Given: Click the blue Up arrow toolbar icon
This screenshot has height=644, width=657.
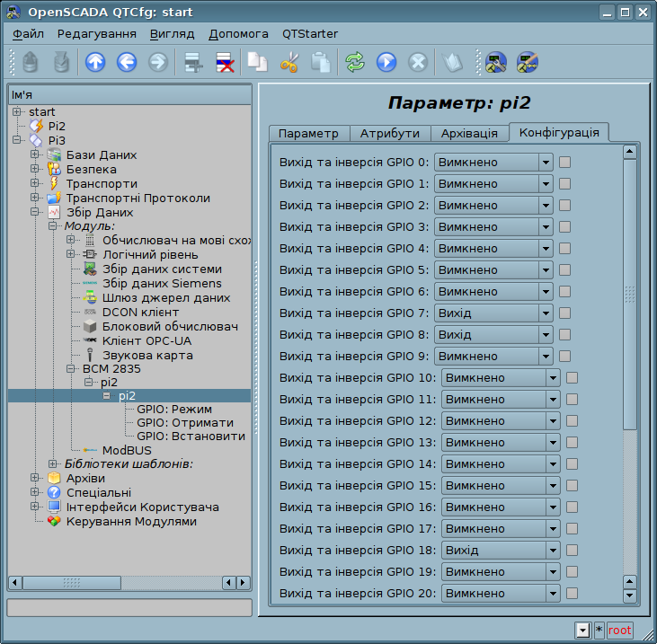Looking at the screenshot, I should pos(95,62).
